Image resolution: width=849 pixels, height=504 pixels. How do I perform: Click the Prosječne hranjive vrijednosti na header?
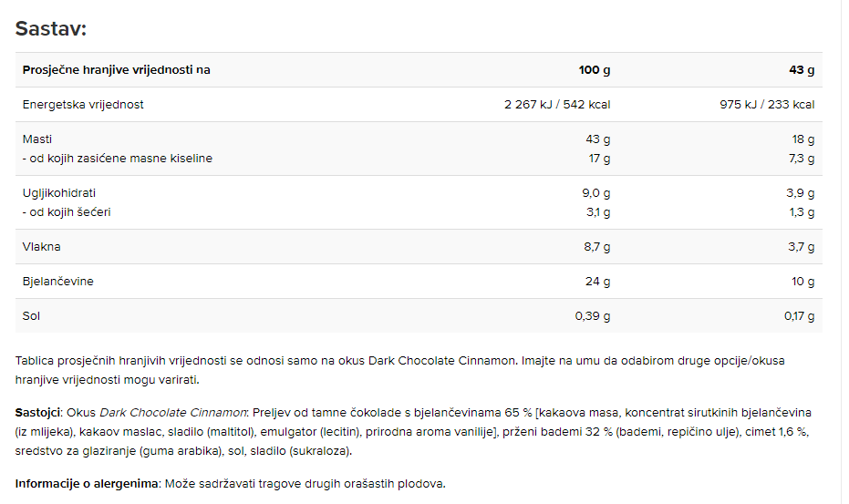tap(117, 70)
